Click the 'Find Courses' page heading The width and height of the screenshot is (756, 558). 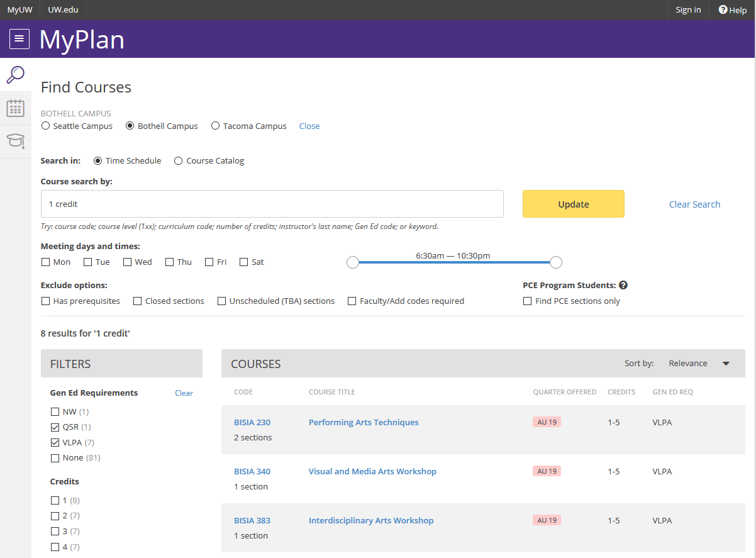86,87
